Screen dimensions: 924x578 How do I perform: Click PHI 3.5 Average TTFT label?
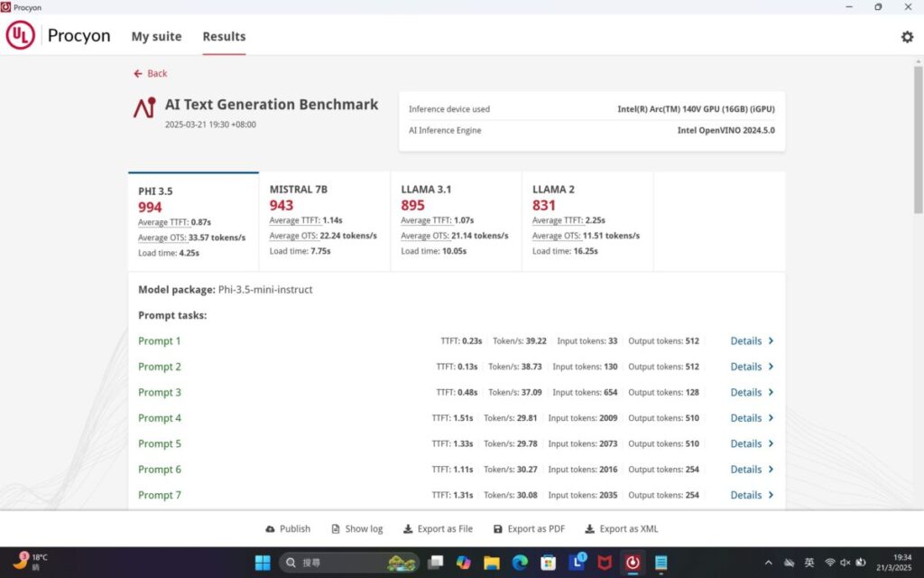163,222
